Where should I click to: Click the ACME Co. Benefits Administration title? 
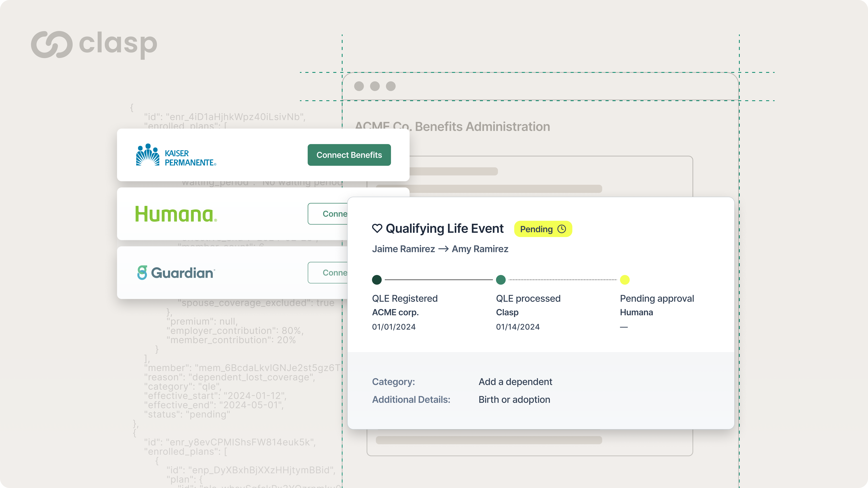click(x=452, y=127)
